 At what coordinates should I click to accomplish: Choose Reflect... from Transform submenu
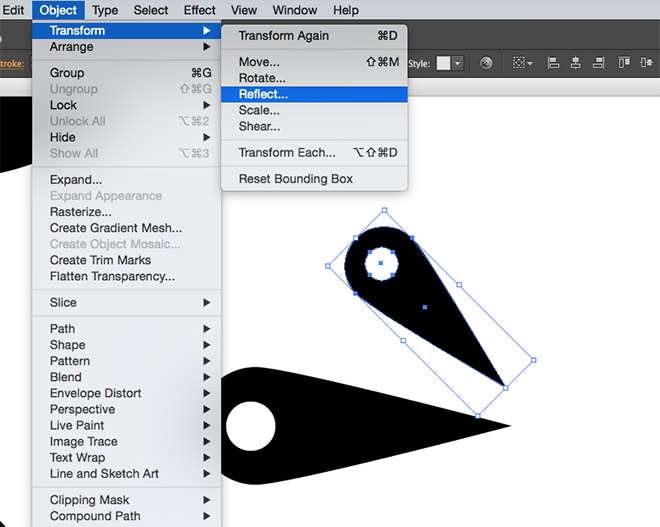(x=314, y=94)
